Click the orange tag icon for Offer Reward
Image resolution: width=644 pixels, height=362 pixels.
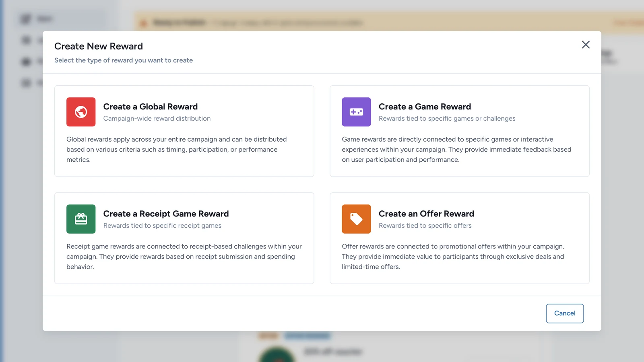[356, 219]
